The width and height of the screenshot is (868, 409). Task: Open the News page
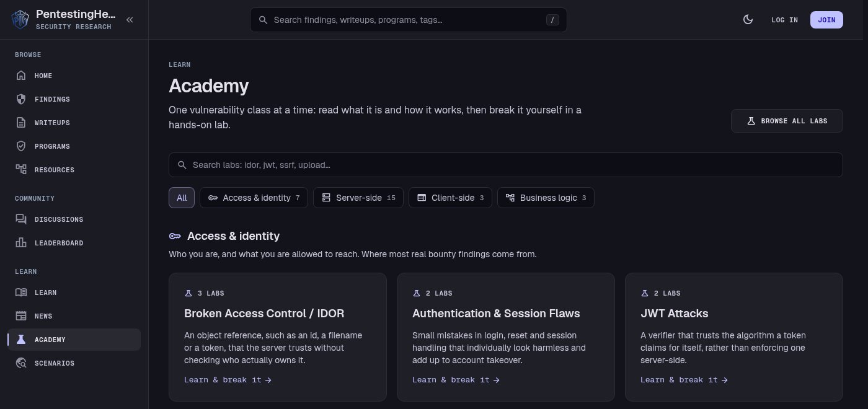pos(74,316)
